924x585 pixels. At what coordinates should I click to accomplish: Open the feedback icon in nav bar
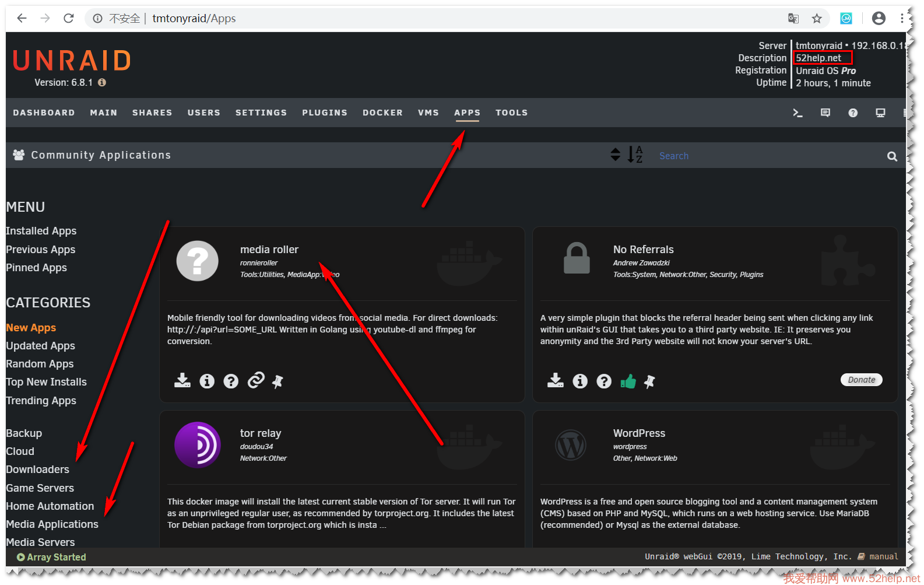click(825, 113)
